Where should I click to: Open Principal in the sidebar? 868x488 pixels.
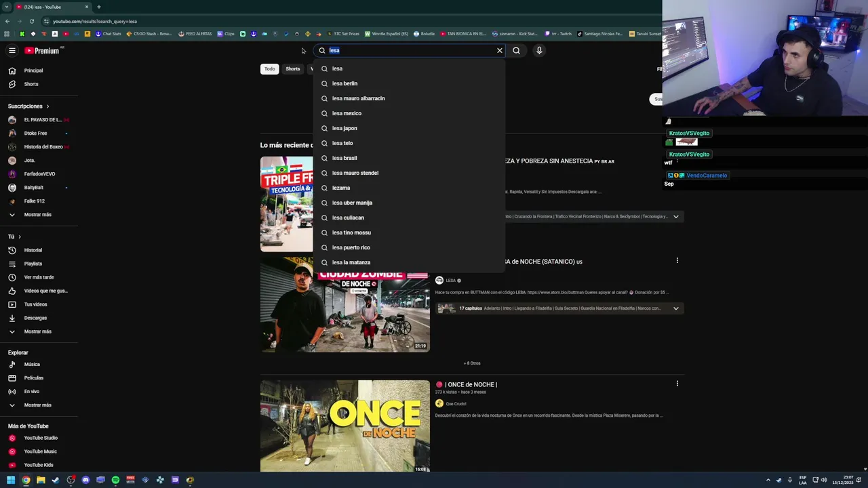pos(34,70)
